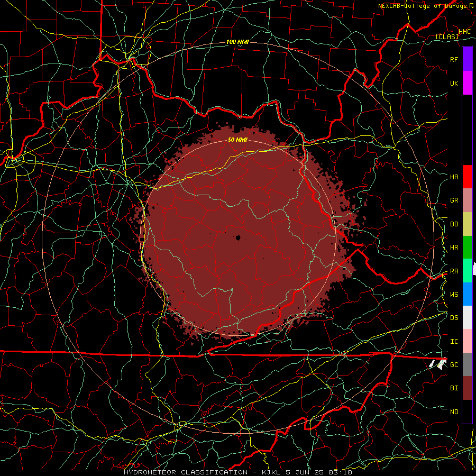Click the 'GR' legend label

tap(454, 200)
